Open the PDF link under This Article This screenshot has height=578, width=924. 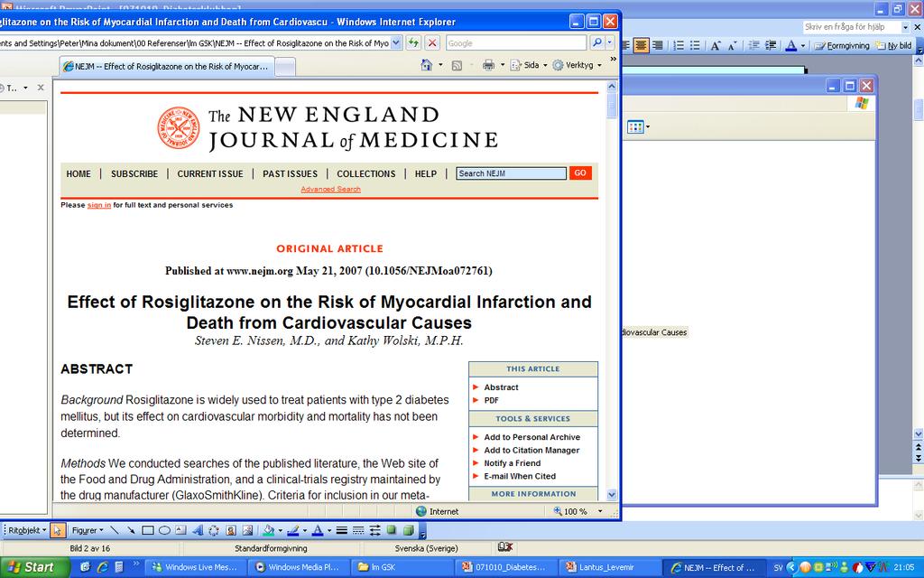(x=492, y=400)
